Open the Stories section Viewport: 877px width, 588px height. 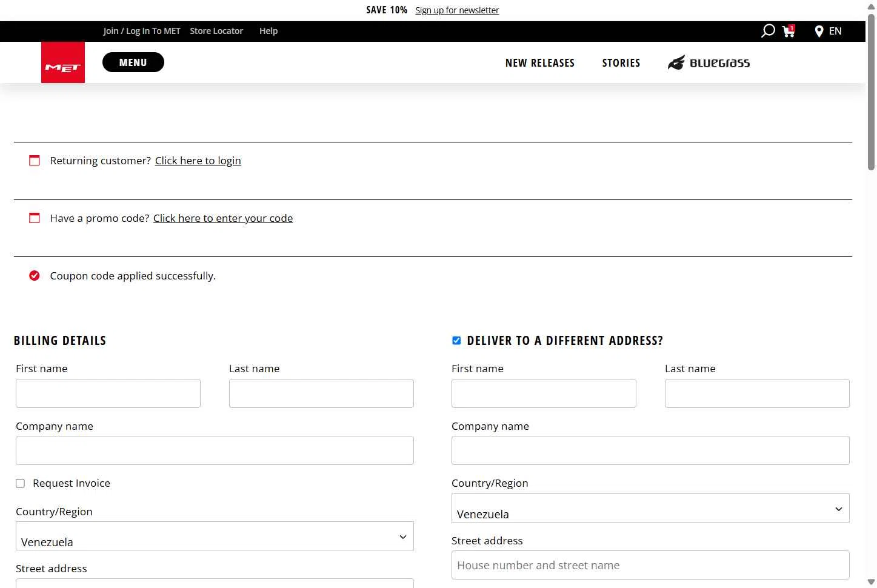[x=621, y=63]
